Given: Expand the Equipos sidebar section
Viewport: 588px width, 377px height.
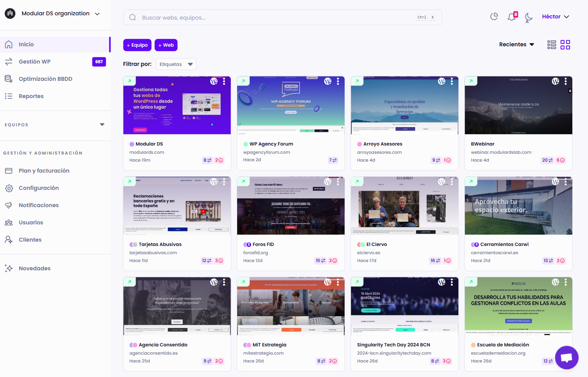Looking at the screenshot, I should [102, 125].
